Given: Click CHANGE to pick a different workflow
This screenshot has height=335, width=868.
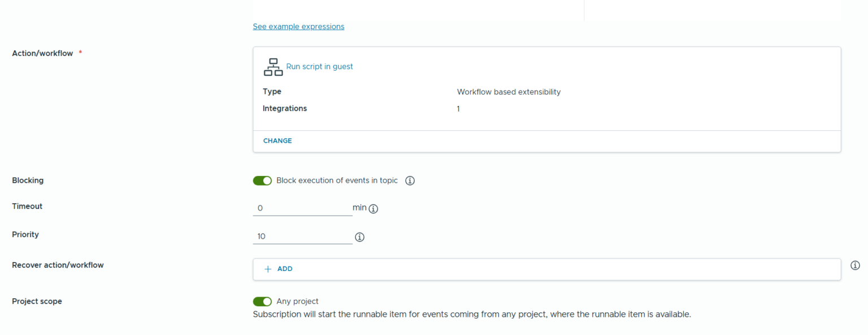Looking at the screenshot, I should click(277, 140).
